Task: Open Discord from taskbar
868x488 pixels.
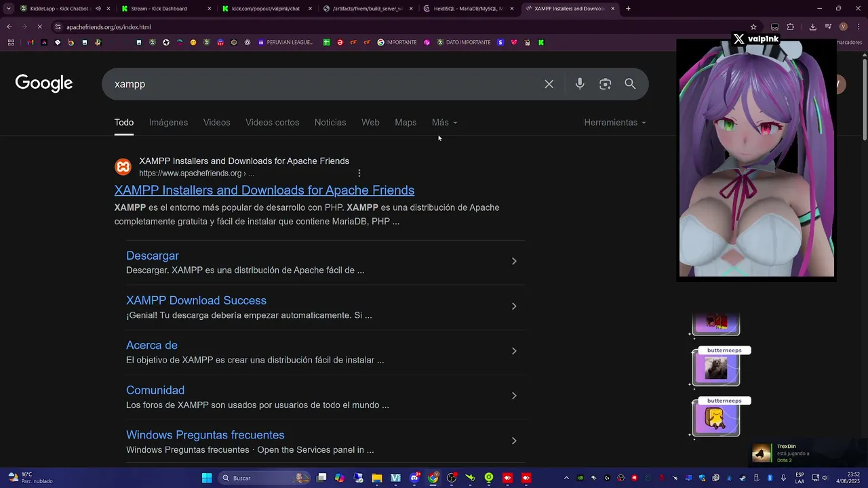Action: tap(414, 478)
